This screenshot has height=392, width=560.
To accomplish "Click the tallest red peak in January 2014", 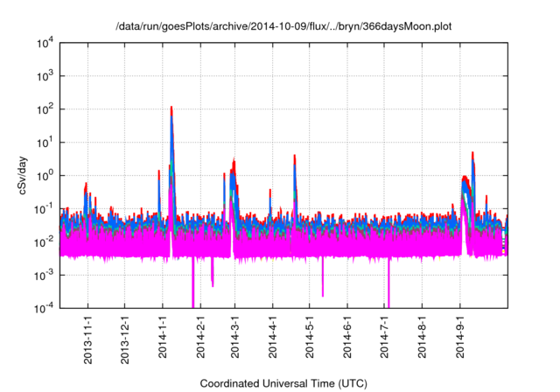I will tap(171, 108).
